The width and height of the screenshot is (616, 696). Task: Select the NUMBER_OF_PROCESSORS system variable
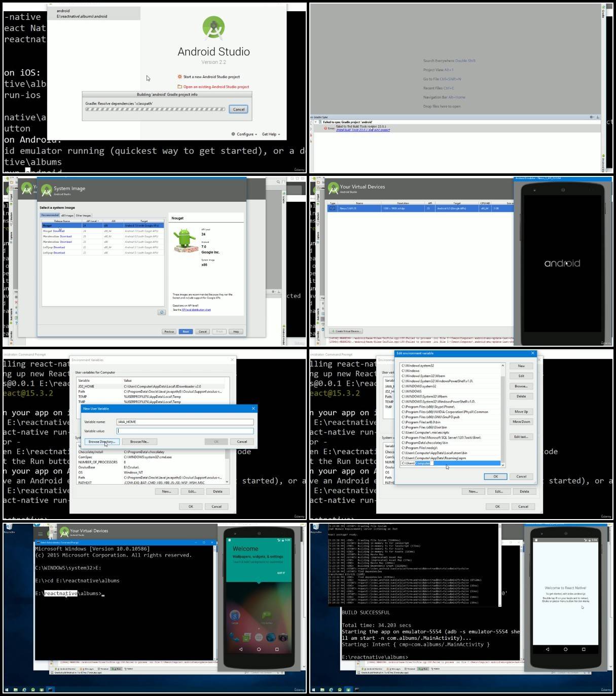tap(151, 462)
